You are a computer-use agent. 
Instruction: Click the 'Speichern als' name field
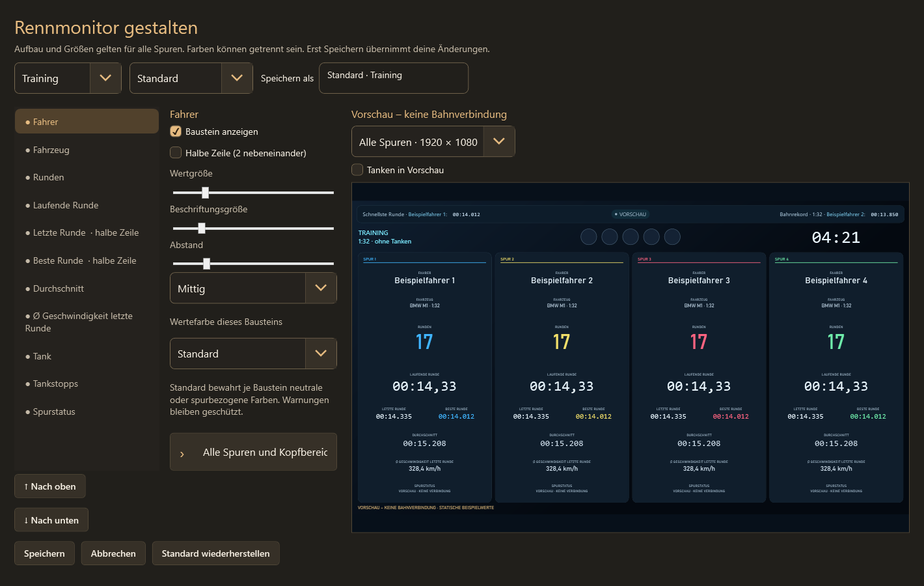point(393,78)
